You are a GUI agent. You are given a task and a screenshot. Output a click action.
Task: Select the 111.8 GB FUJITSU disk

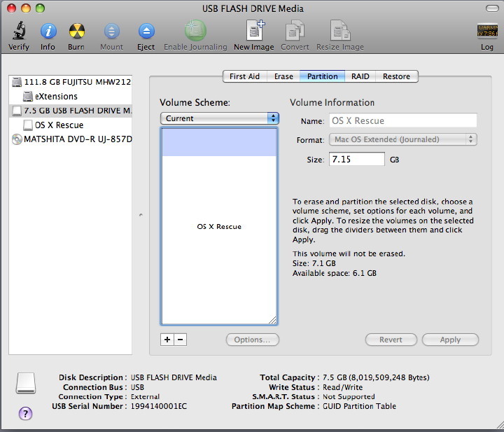coord(71,82)
